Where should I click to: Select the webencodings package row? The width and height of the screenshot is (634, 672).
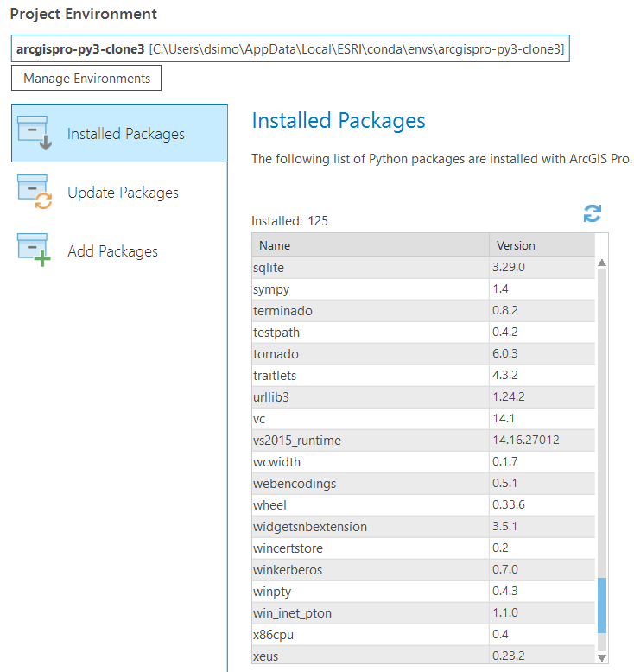[x=423, y=484]
